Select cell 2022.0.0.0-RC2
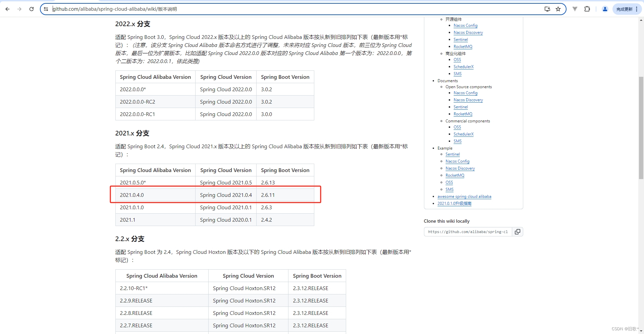644x334 pixels. [x=155, y=102]
